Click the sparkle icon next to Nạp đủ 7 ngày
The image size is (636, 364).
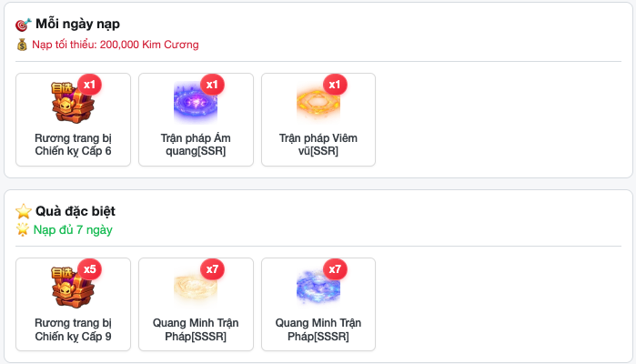23,229
